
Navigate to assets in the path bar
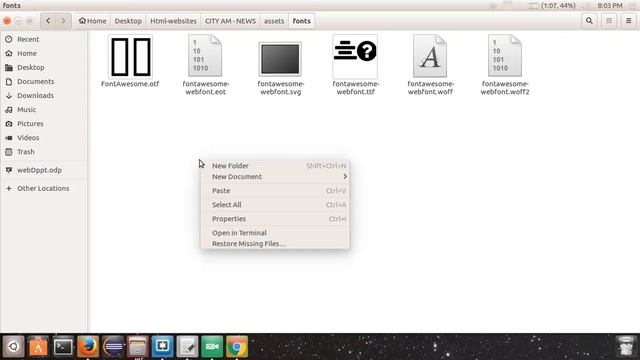point(274,21)
